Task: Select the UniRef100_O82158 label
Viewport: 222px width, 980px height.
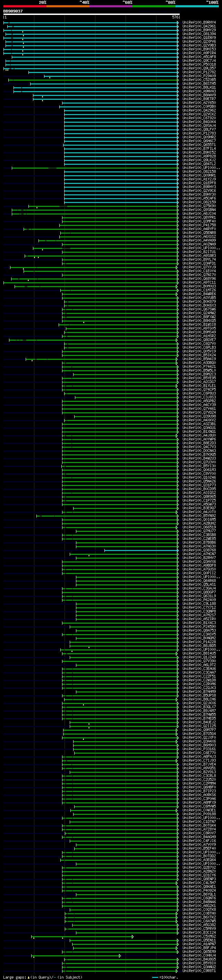Action: [199, 172]
